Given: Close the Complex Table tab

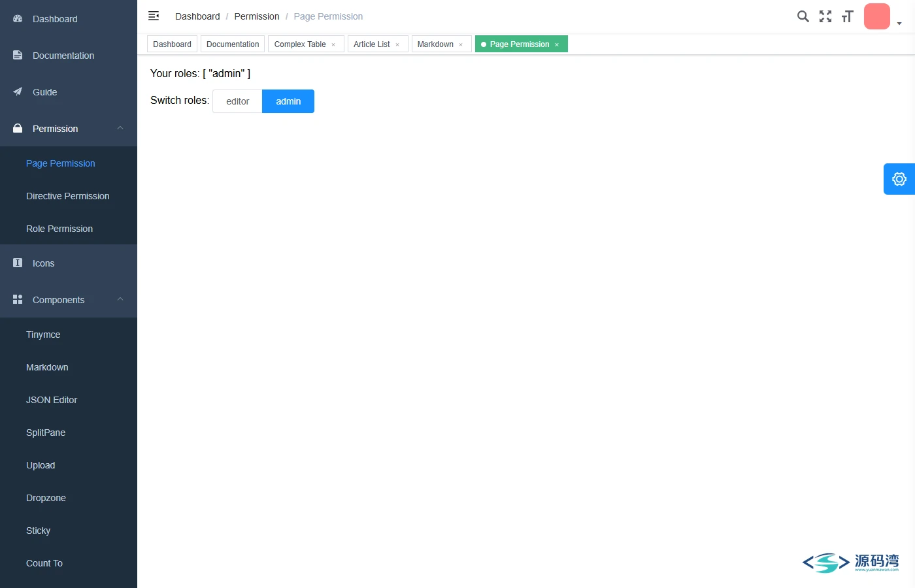Looking at the screenshot, I should (x=333, y=44).
